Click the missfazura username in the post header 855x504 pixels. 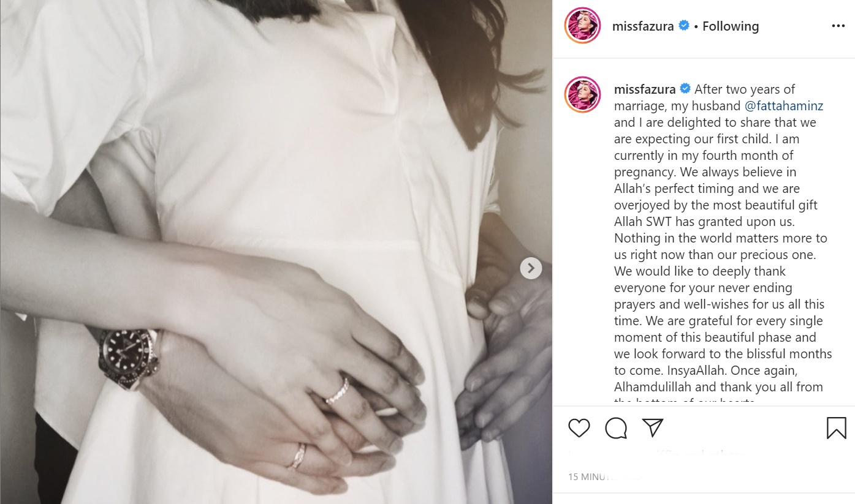click(643, 26)
